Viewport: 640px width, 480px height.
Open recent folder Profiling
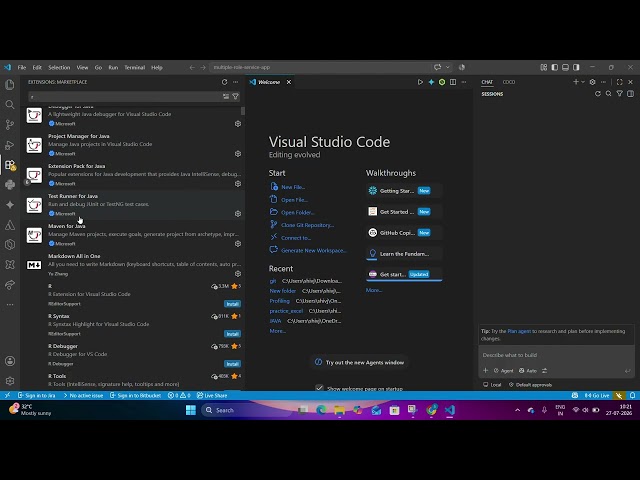[280, 301]
